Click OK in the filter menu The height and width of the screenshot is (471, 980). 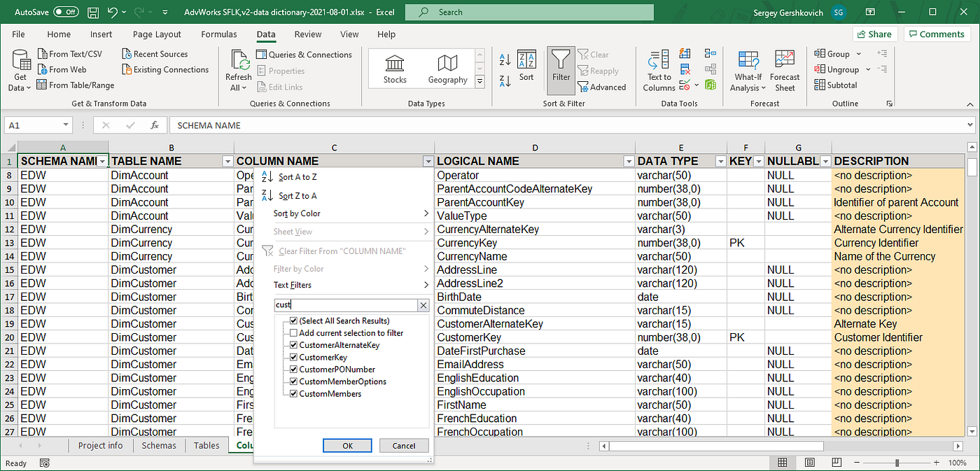pyautogui.click(x=347, y=446)
